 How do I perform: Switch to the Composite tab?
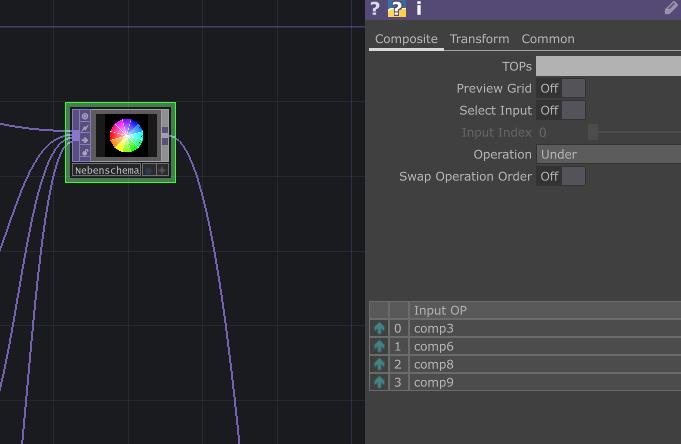pyautogui.click(x=406, y=39)
